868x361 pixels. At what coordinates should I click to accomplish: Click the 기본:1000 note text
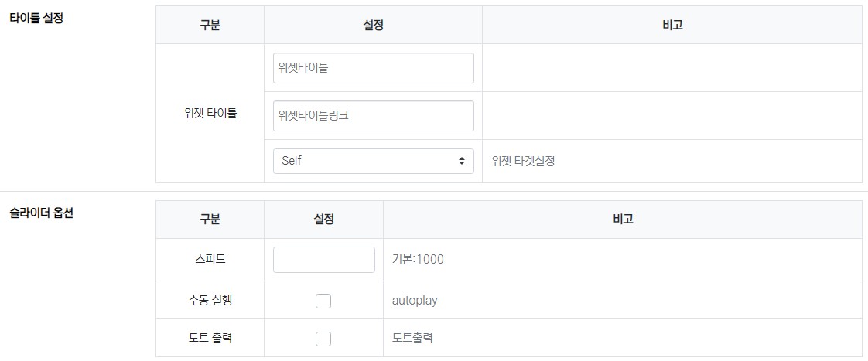pos(418,260)
